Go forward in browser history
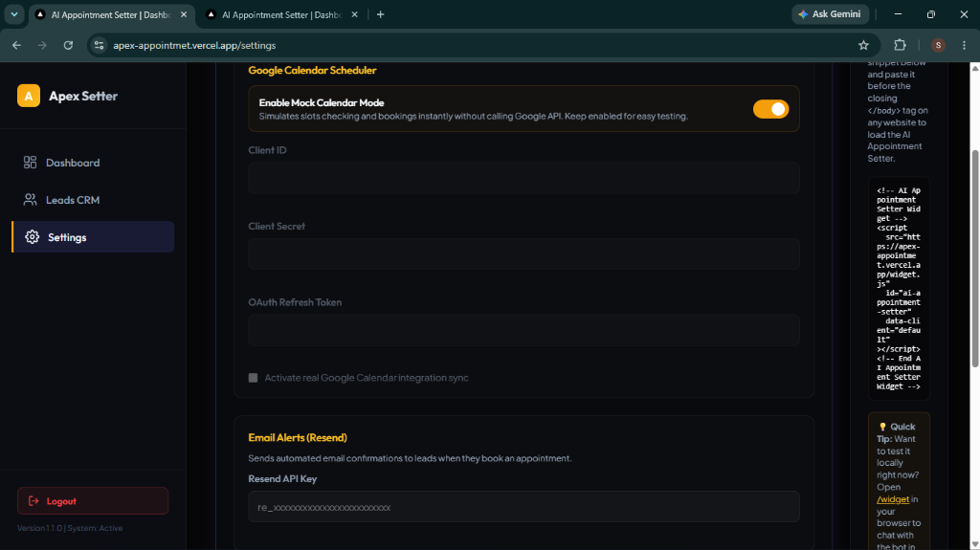Viewport: 980px width, 550px height. [x=42, y=45]
